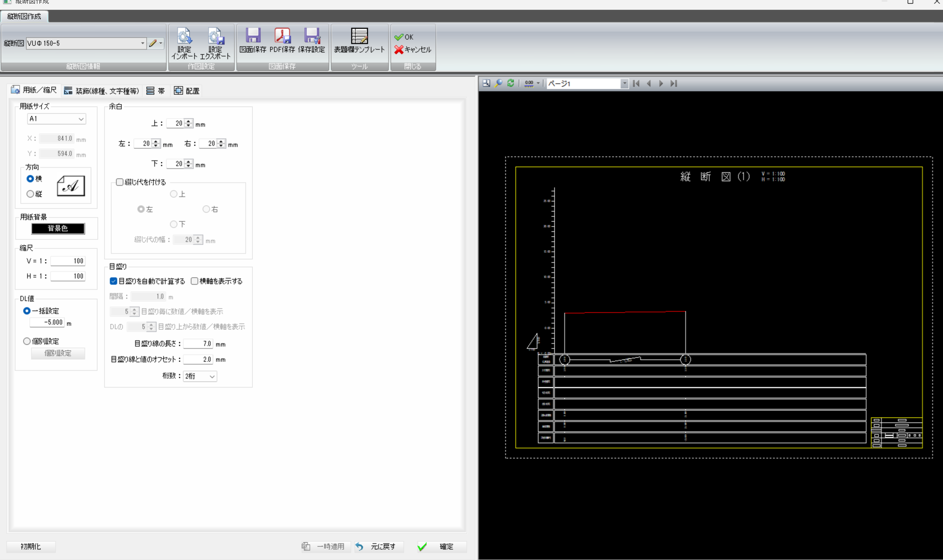943x560 pixels.
Task: Click the 設定エクスポート icon
Action: tap(215, 37)
